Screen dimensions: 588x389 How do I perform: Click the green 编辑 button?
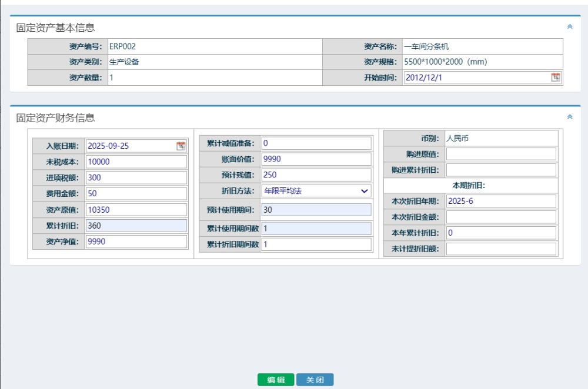(x=276, y=380)
